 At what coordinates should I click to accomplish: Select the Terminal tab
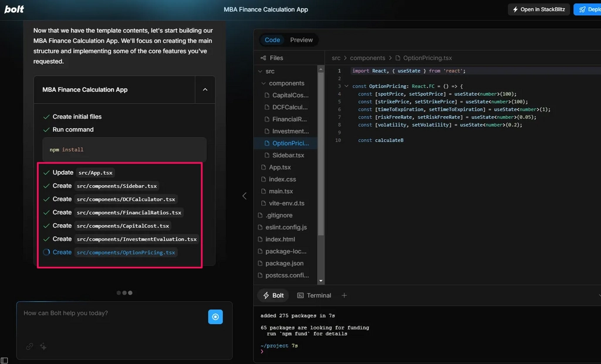tap(315, 295)
